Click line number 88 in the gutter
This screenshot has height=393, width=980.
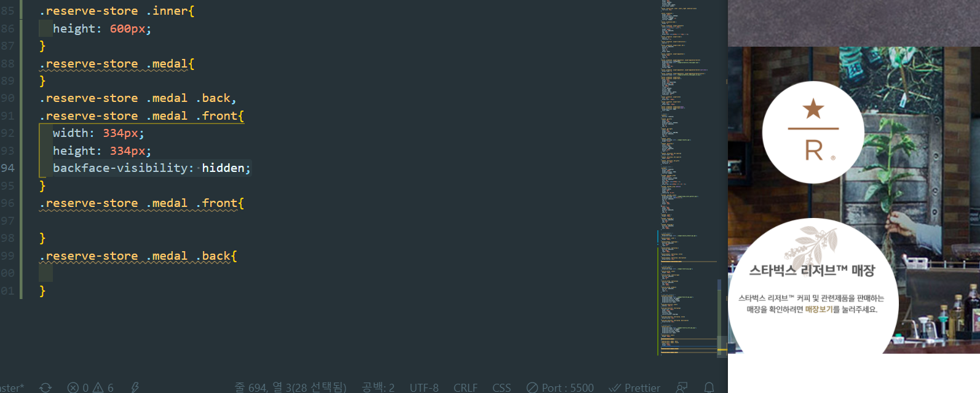pyautogui.click(x=7, y=64)
